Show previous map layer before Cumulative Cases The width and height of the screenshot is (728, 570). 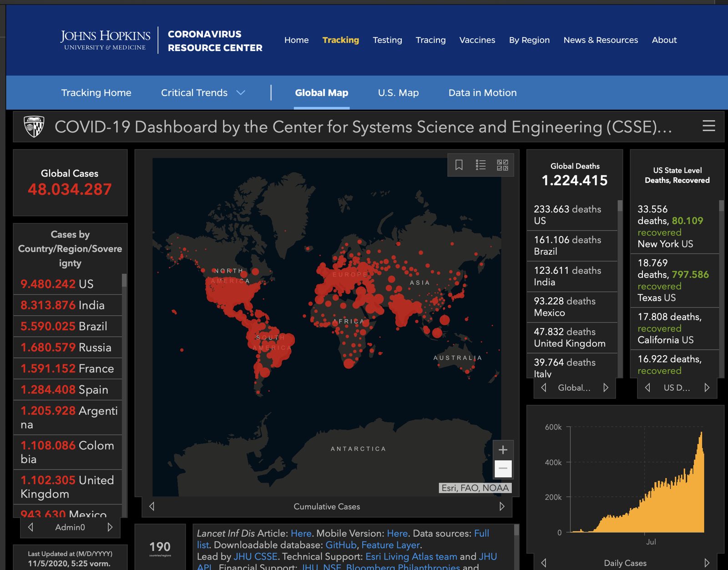coord(152,506)
